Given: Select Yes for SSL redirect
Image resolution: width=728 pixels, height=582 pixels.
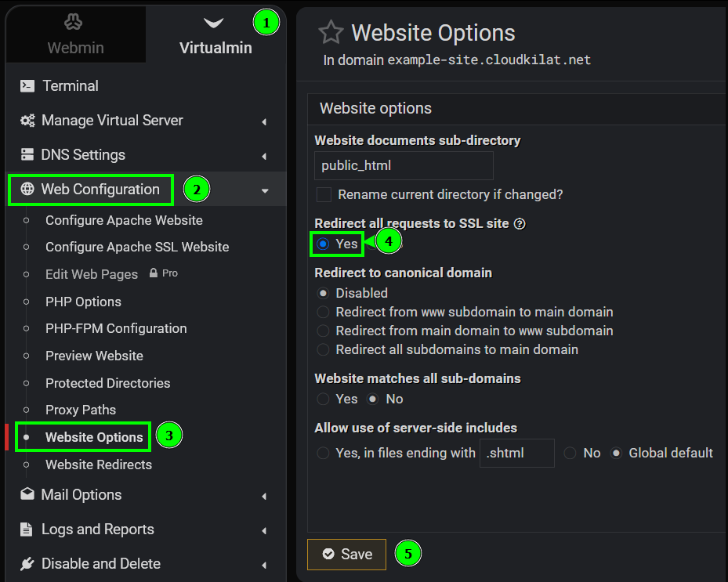Looking at the screenshot, I should pyautogui.click(x=323, y=244).
